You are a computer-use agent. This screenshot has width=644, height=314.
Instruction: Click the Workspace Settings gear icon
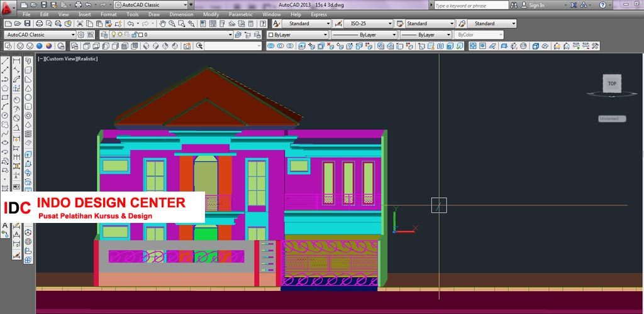(x=81, y=35)
